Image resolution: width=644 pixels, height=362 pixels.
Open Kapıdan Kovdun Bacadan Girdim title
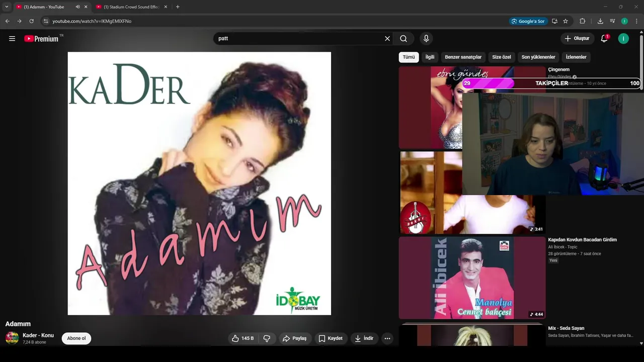(582, 240)
